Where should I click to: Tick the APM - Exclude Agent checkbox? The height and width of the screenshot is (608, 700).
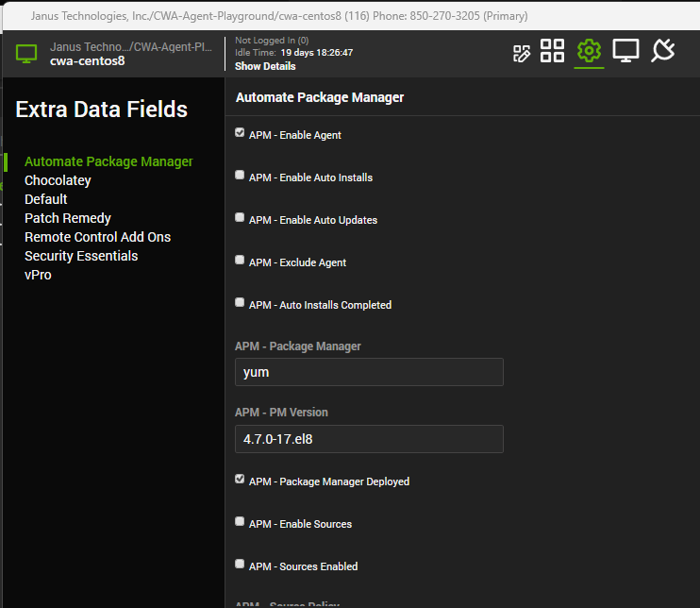tap(240, 261)
